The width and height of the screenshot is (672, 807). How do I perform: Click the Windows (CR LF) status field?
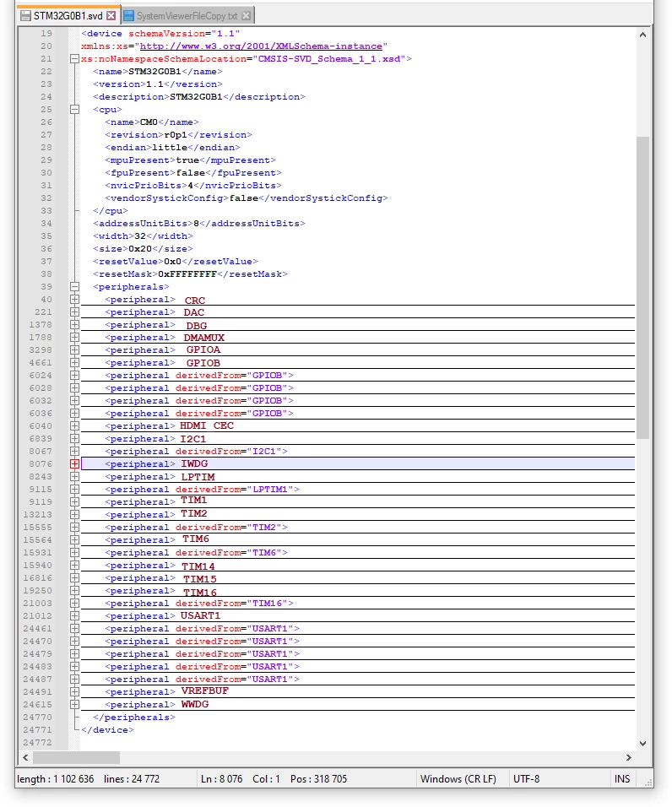(x=458, y=778)
